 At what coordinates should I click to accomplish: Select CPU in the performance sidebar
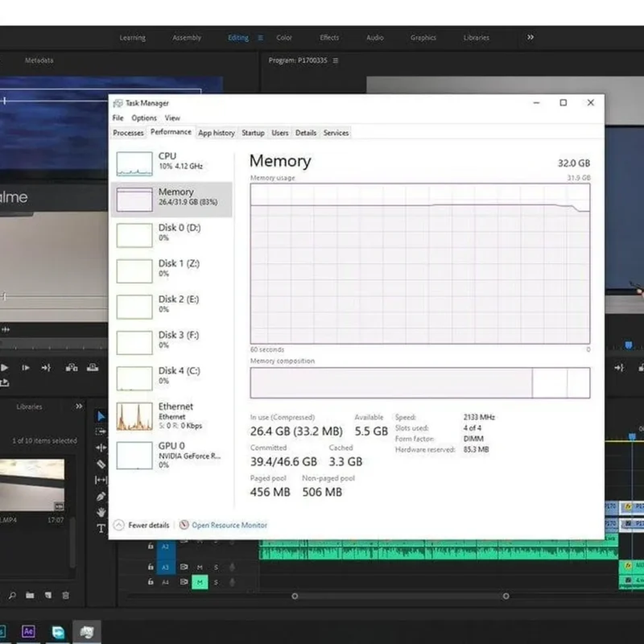171,163
